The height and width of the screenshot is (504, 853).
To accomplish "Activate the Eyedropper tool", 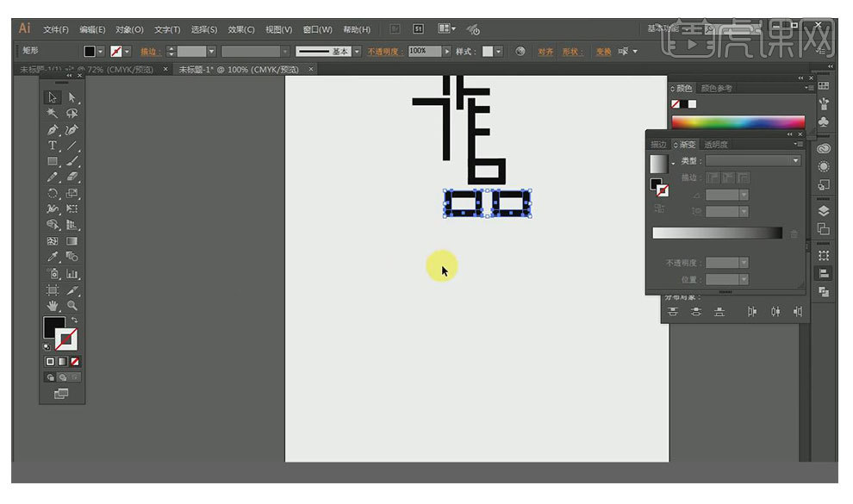I will pos(53,256).
